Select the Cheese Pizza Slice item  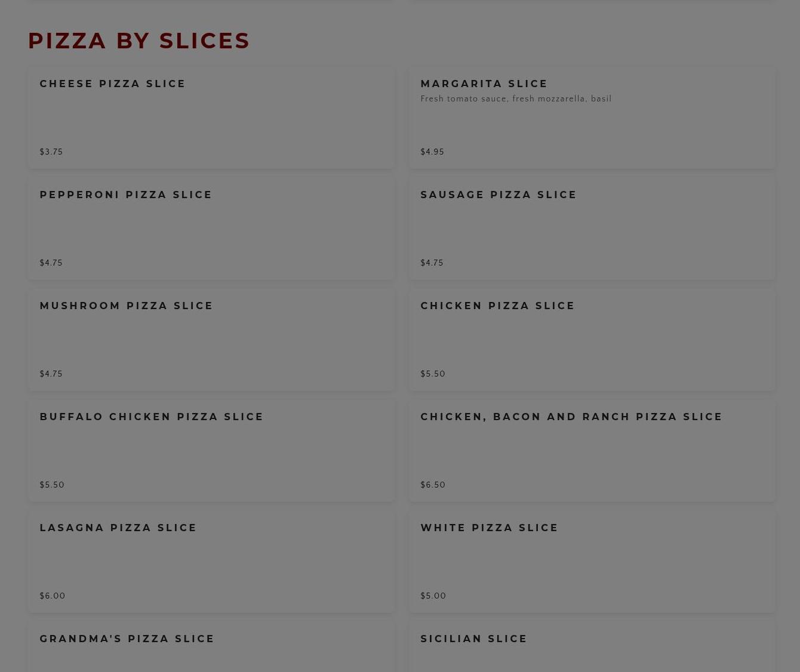coord(211,118)
